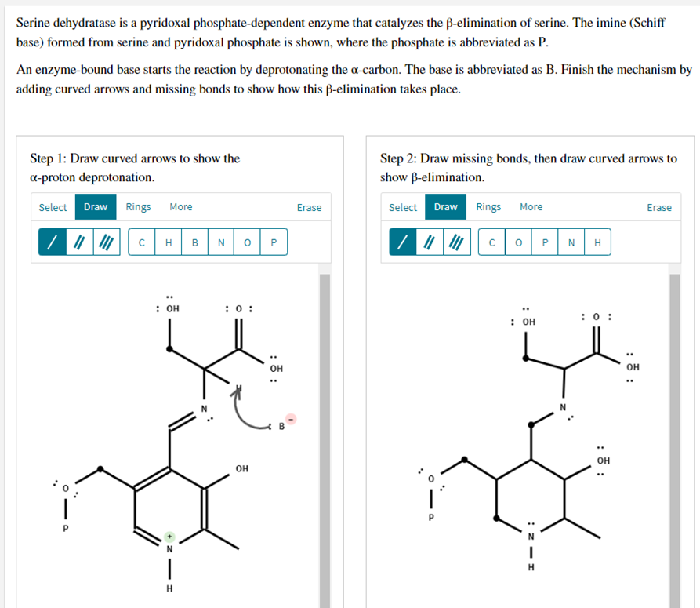
Task: Click the Step 1 panel scrollbar
Action: 325,431
